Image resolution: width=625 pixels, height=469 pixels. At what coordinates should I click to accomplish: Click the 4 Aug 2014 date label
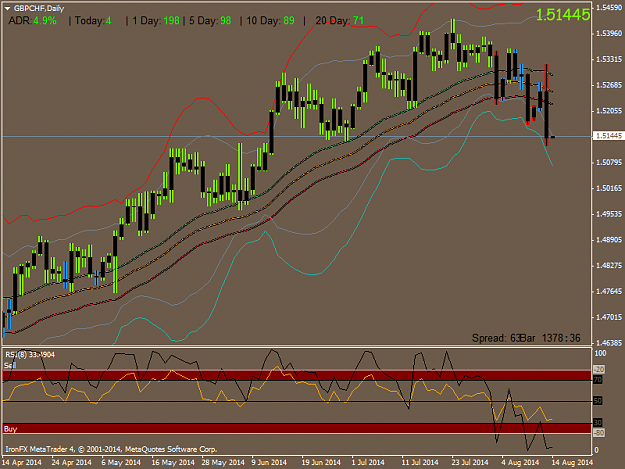click(x=520, y=463)
